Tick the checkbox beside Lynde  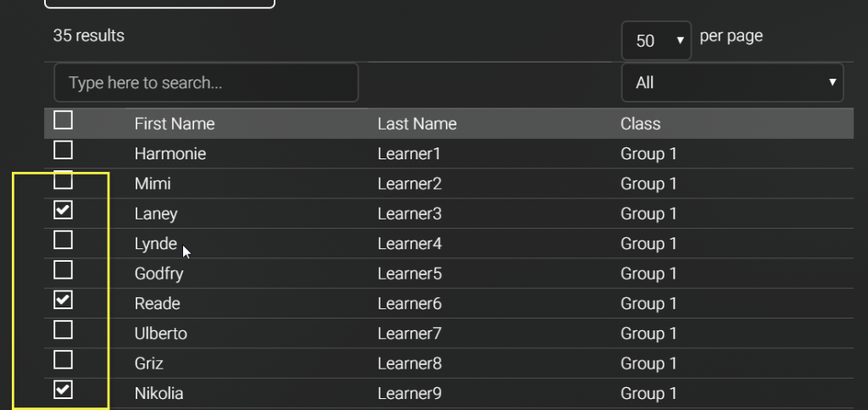(x=63, y=240)
